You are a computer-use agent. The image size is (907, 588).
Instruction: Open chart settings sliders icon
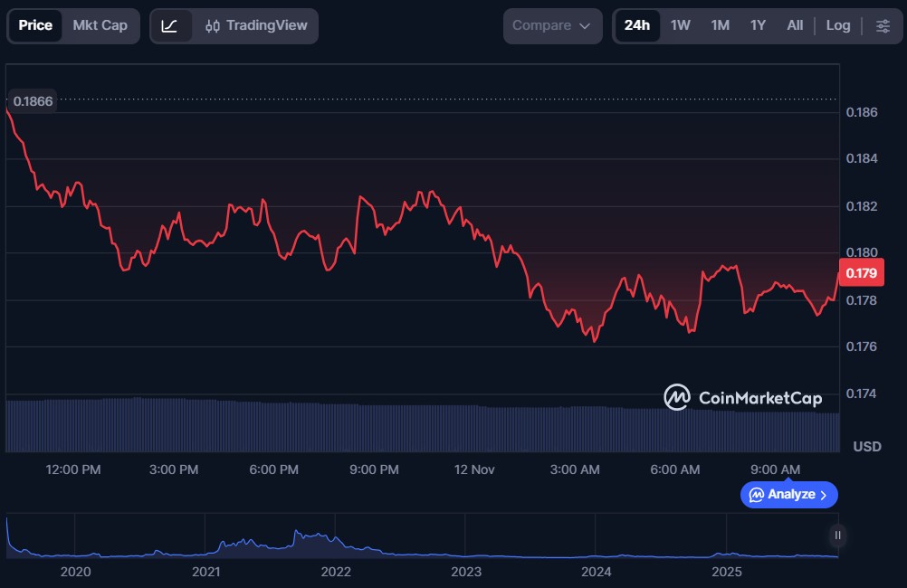883,25
